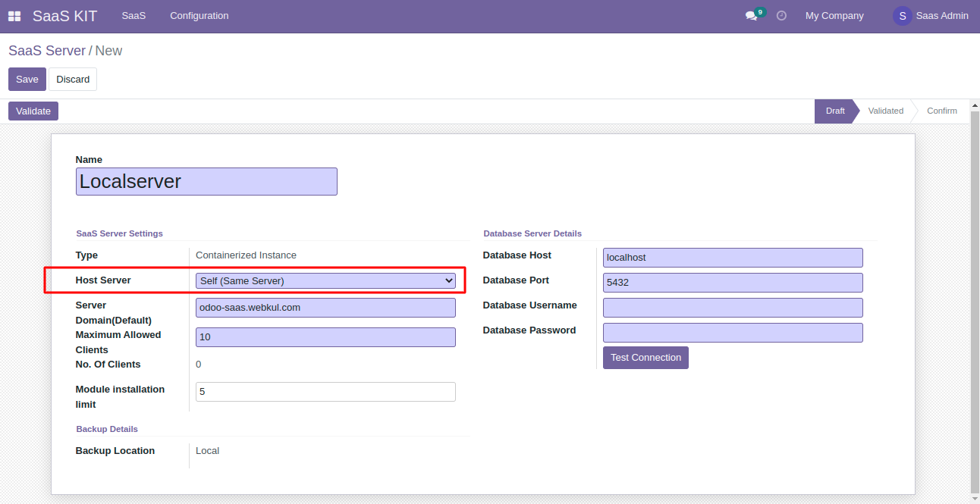Open the SaaS menu
980x504 pixels.
click(133, 16)
